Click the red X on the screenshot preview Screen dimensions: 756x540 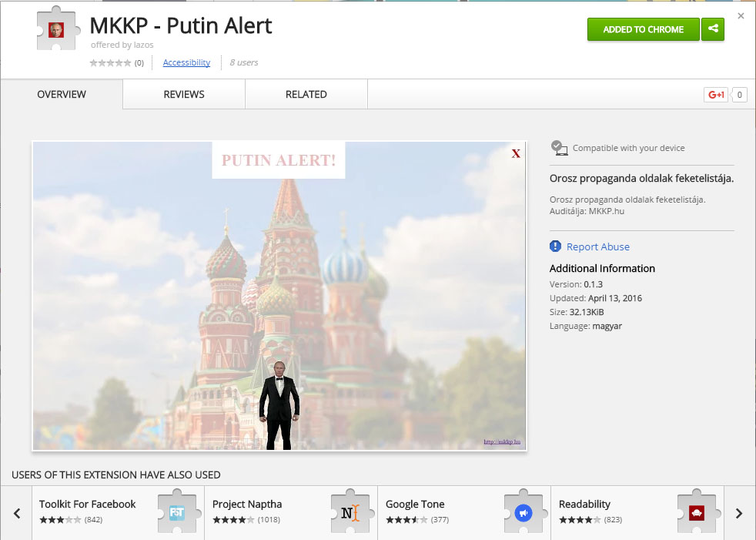[516, 153]
